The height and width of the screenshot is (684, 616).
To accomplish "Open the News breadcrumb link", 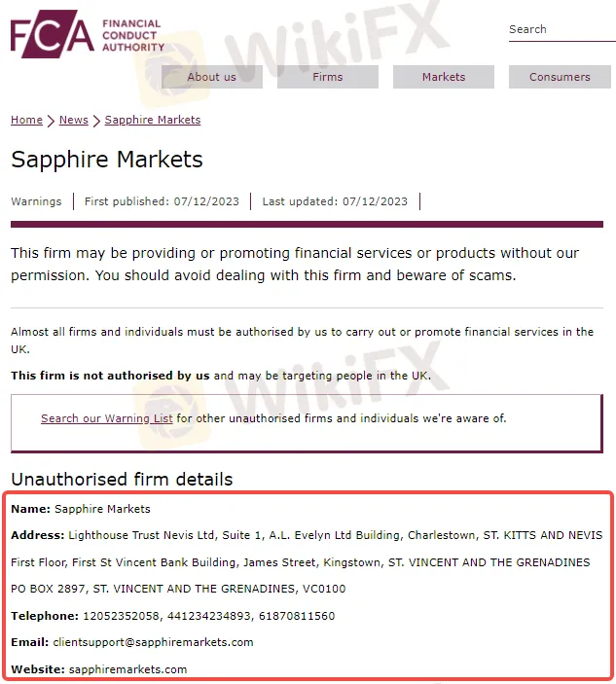I will point(73,120).
